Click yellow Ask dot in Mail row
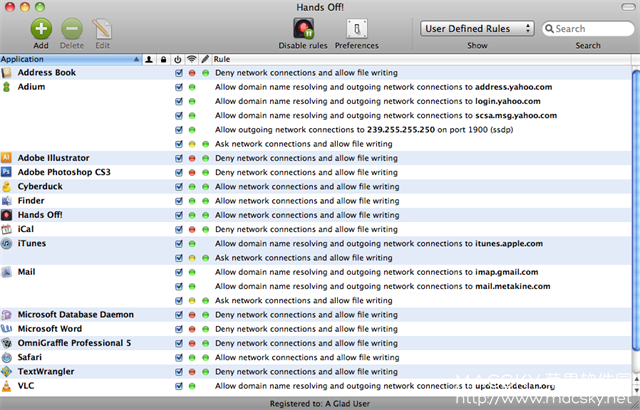Viewport: 640px width, 410px height. 192,301
